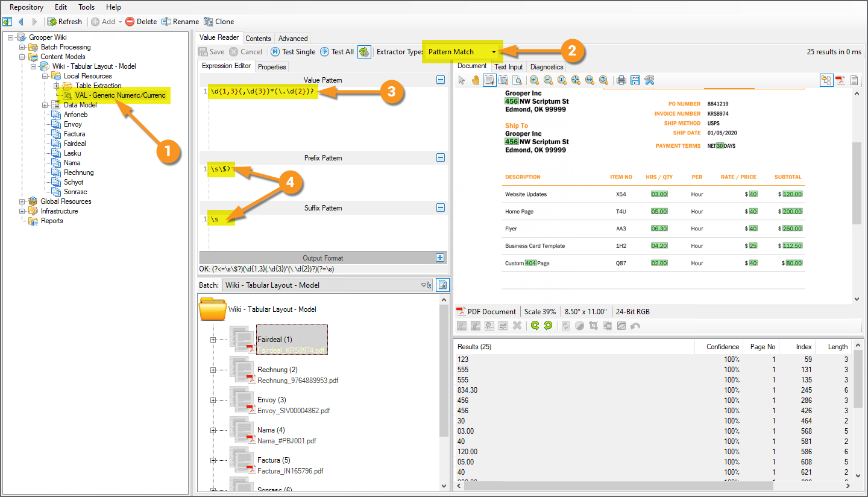Open the Tools menu
Image resolution: width=868 pixels, height=497 pixels.
click(x=87, y=7)
